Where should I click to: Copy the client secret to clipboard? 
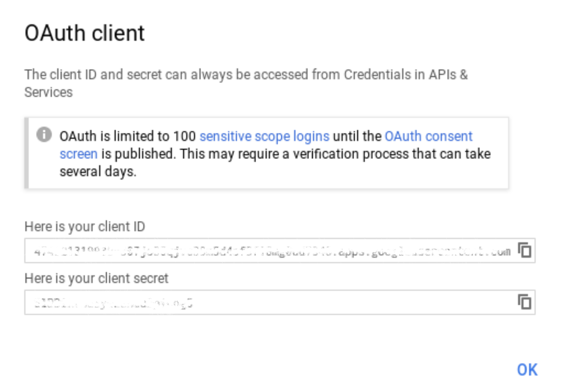click(x=525, y=302)
